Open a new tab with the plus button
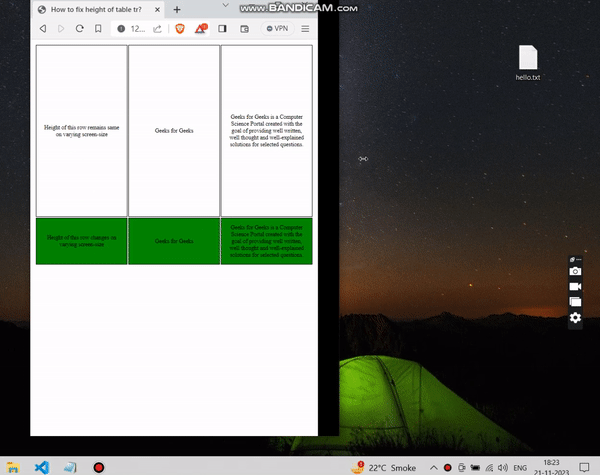This screenshot has width=600, height=475. [177, 10]
